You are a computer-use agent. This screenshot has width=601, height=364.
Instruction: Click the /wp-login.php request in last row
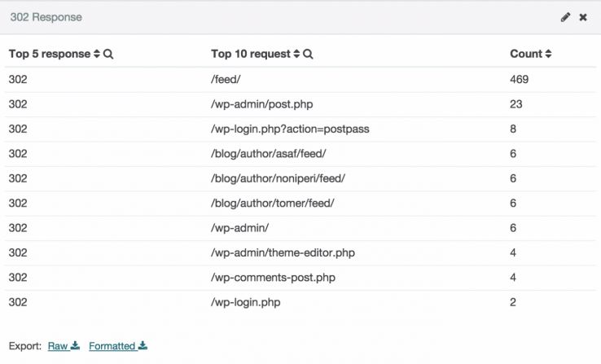(x=245, y=302)
